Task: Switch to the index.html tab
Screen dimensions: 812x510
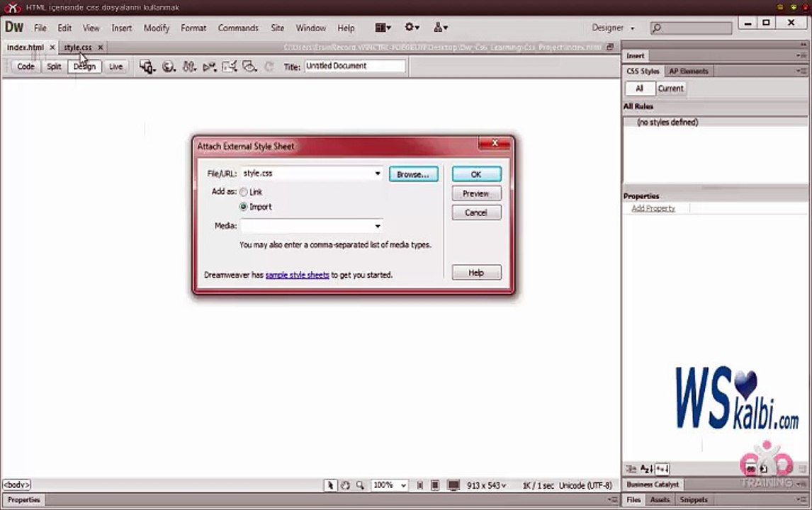Action: 26,47
